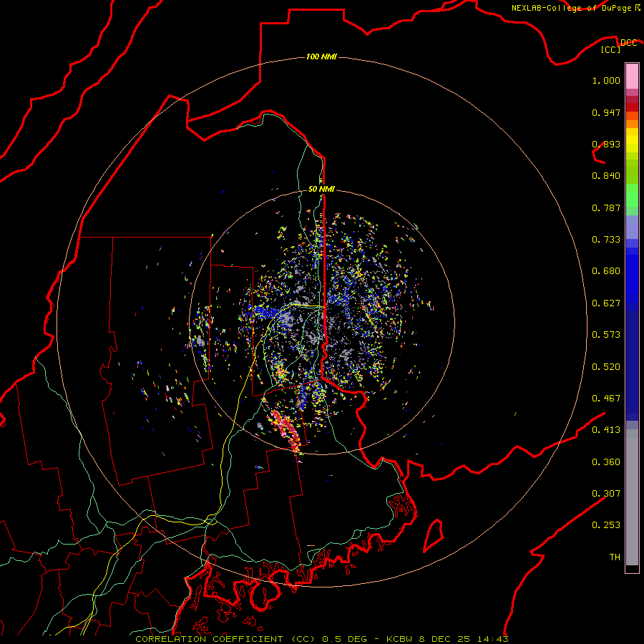Click the 0.467 color scale value
The height and width of the screenshot is (644, 644).
pyautogui.click(x=606, y=399)
